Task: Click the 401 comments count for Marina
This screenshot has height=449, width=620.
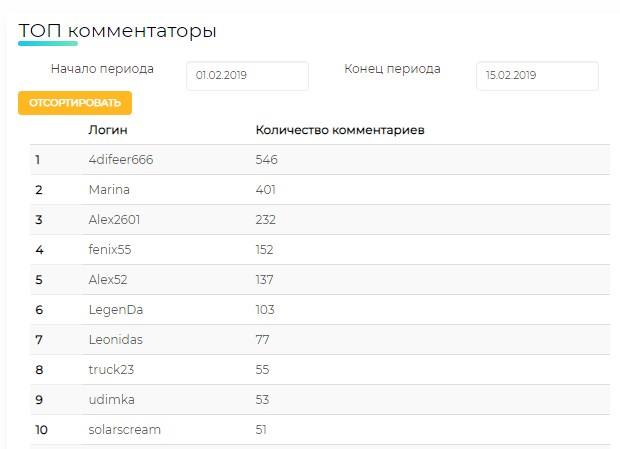Action: (265, 190)
